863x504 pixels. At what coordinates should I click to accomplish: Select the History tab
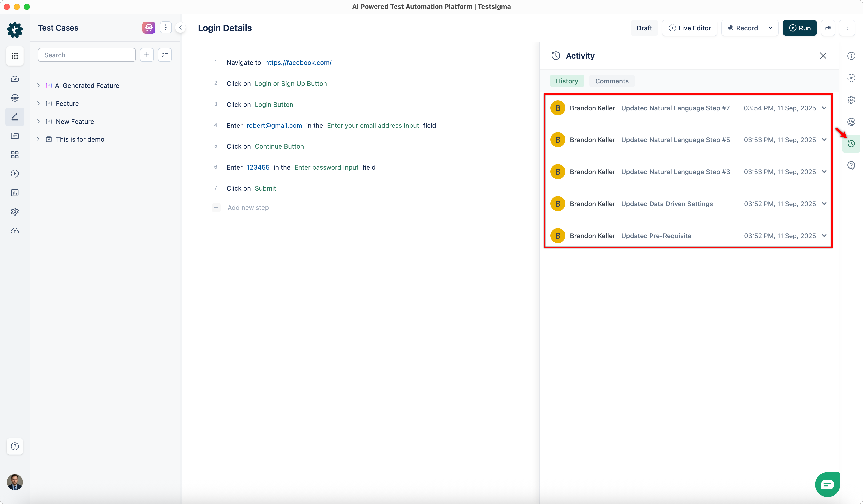pyautogui.click(x=567, y=81)
